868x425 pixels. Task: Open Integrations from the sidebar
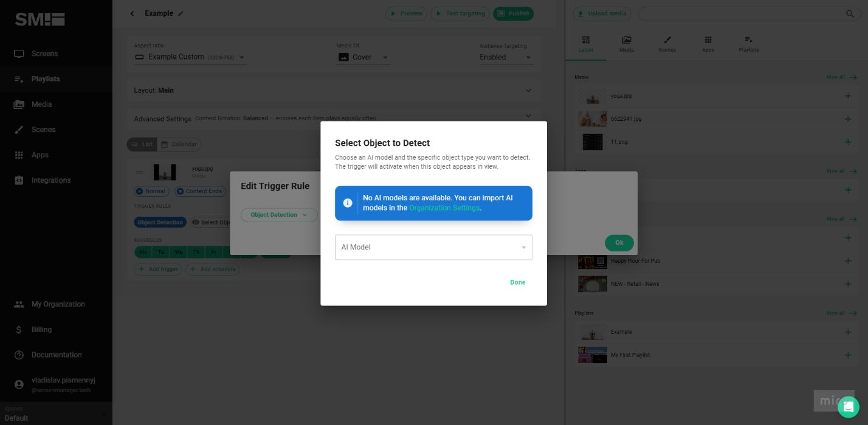pos(51,180)
